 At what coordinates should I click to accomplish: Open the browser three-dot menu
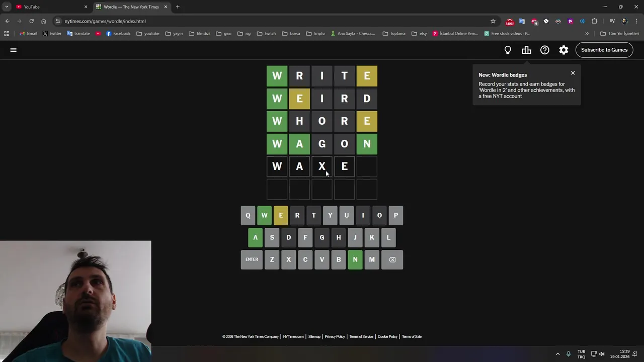pyautogui.click(x=636, y=21)
